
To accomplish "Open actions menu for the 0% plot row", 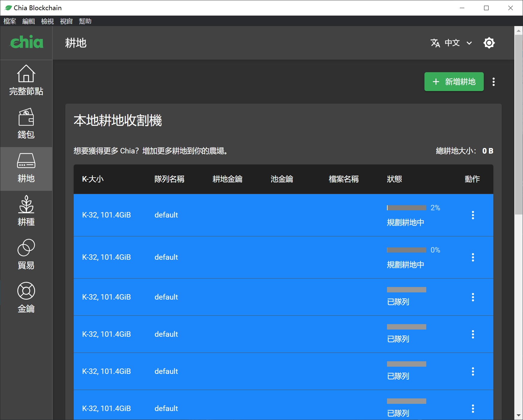I will tap(473, 257).
